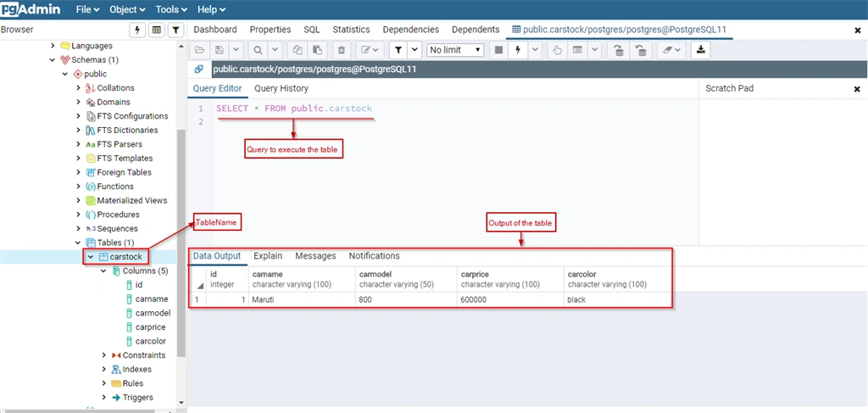The height and width of the screenshot is (413, 868).
Task: Select Materialized Views in tree
Action: tap(131, 200)
